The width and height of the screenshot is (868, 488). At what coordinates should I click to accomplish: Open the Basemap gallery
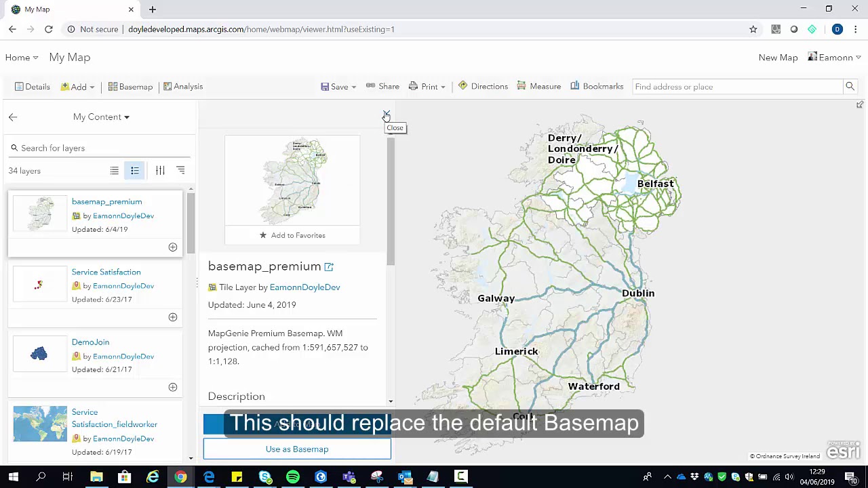pyautogui.click(x=131, y=87)
